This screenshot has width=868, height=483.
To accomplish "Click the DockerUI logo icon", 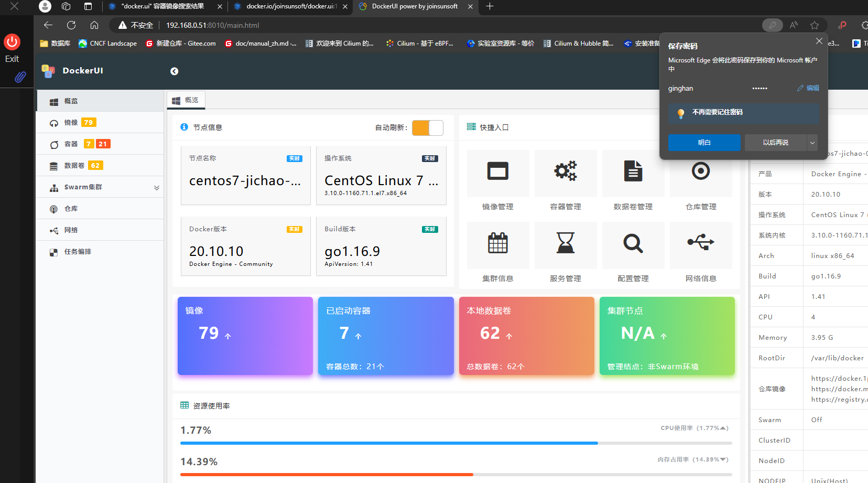I will [48, 71].
